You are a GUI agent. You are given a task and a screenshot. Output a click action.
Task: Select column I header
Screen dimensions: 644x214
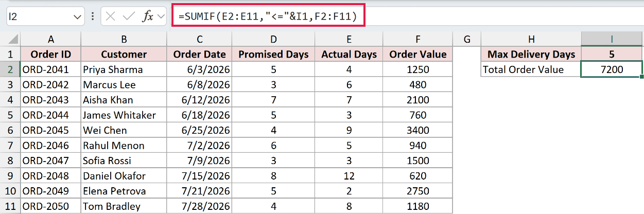pos(612,39)
